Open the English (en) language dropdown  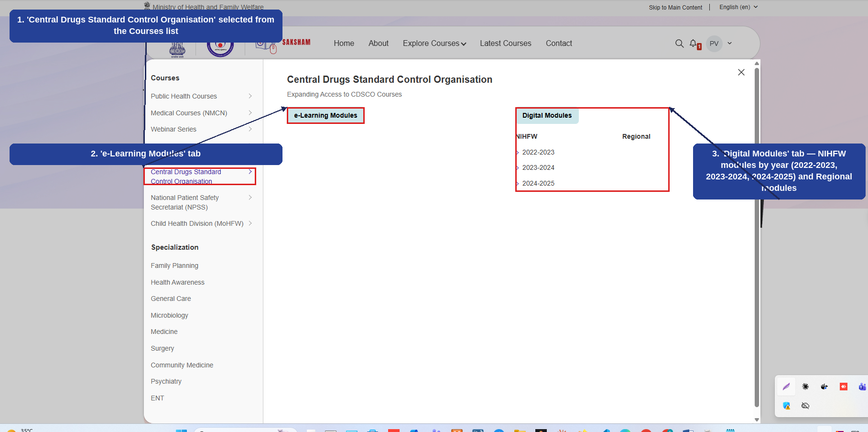click(738, 7)
